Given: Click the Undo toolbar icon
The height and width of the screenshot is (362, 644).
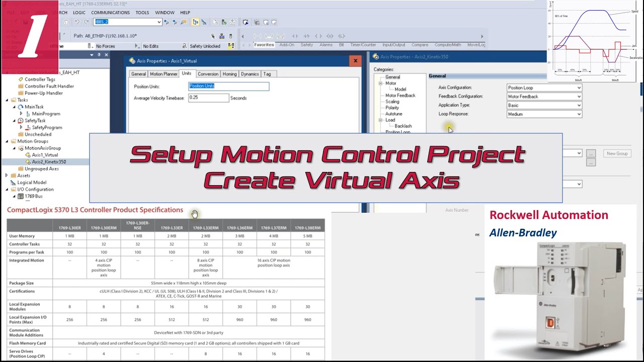Looking at the screenshot, I should pyautogui.click(x=77, y=22).
